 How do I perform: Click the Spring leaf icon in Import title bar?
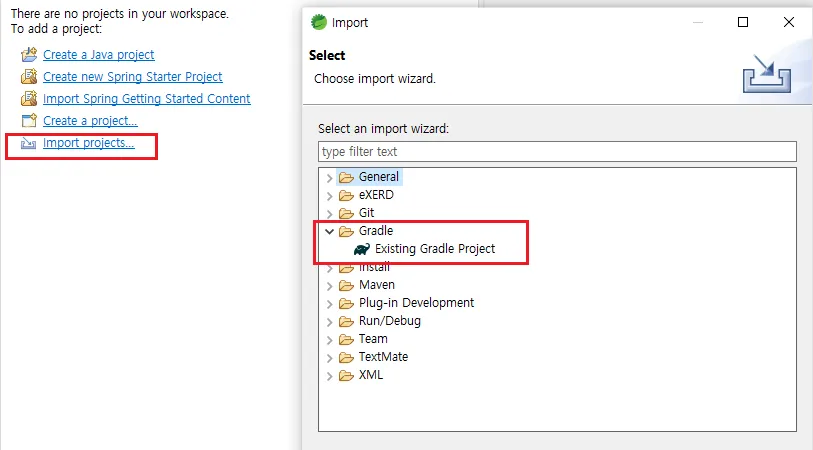point(318,22)
